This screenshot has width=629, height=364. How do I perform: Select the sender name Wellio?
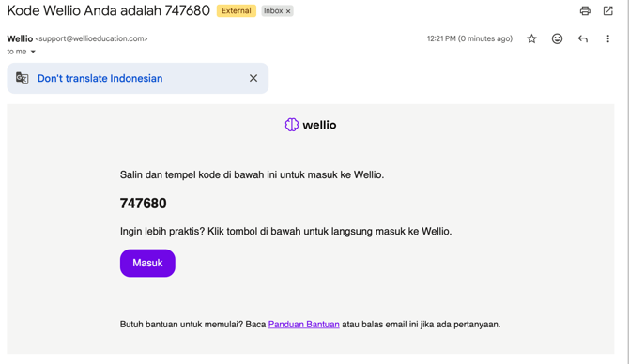click(20, 38)
